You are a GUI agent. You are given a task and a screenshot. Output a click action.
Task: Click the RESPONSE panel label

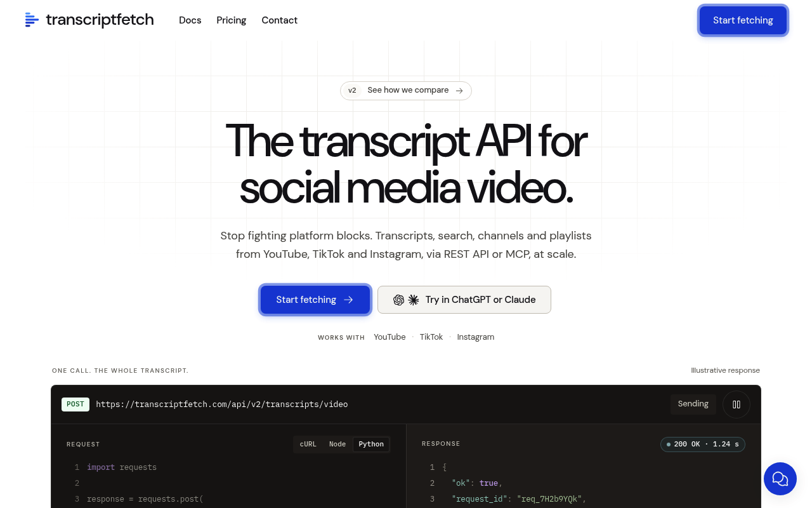441,444
